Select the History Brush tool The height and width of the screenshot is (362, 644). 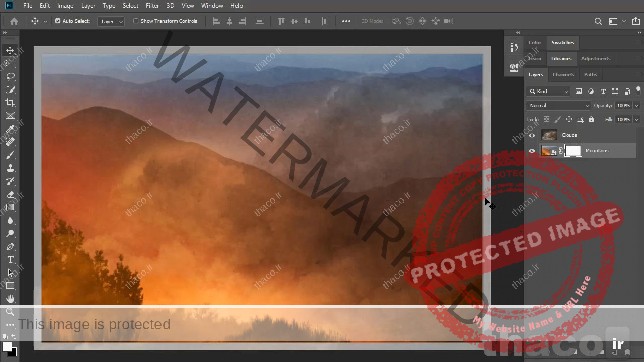point(10,182)
